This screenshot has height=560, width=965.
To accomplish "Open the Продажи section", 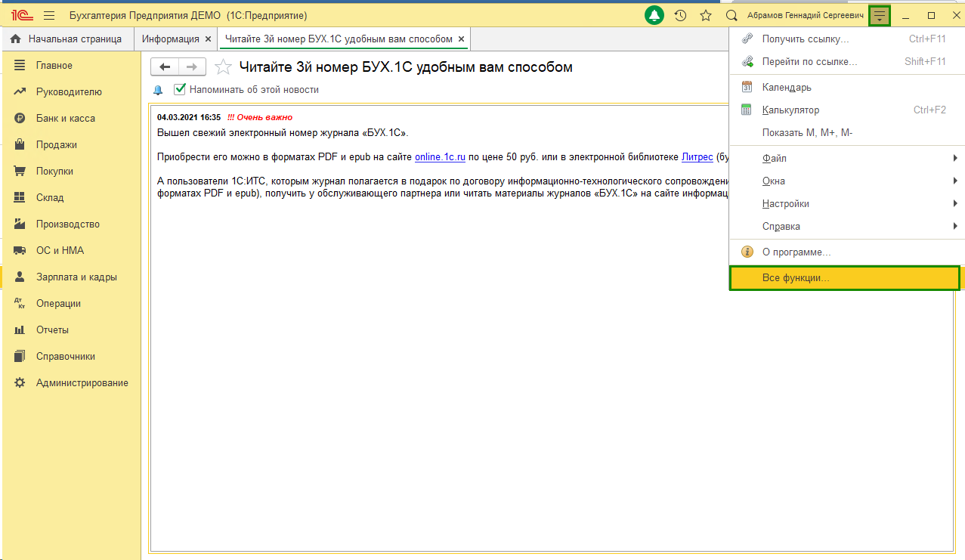I will tap(70, 145).
